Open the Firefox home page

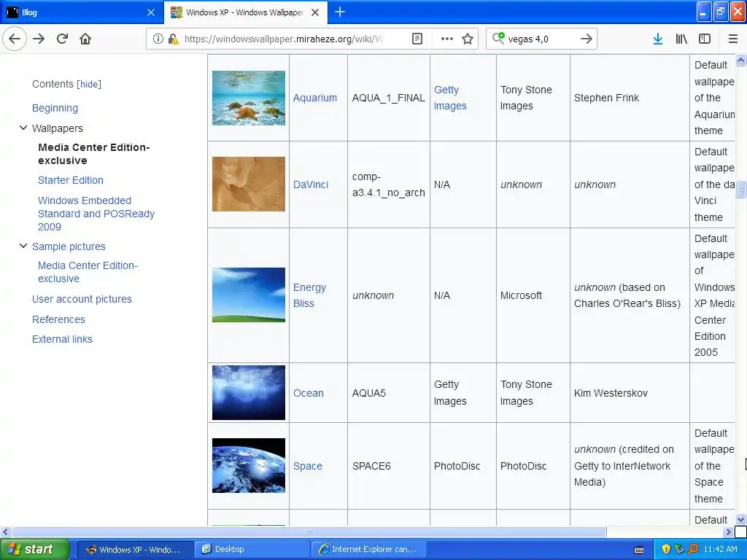click(x=85, y=39)
